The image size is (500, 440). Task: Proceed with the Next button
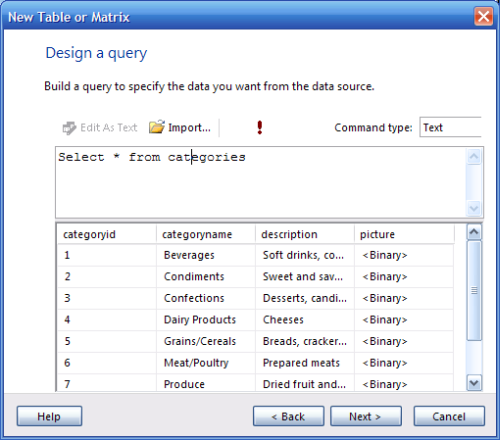(366, 416)
